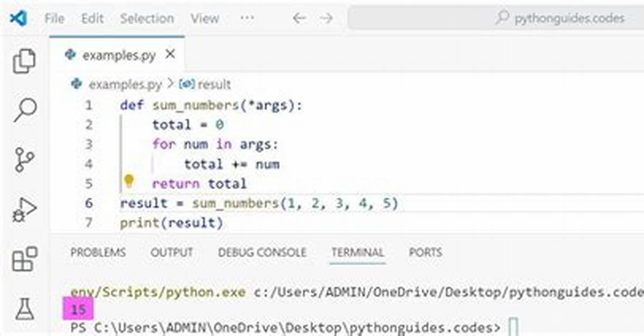Click the yellow lightbulb code action
The height and width of the screenshot is (336, 644).
point(129,182)
